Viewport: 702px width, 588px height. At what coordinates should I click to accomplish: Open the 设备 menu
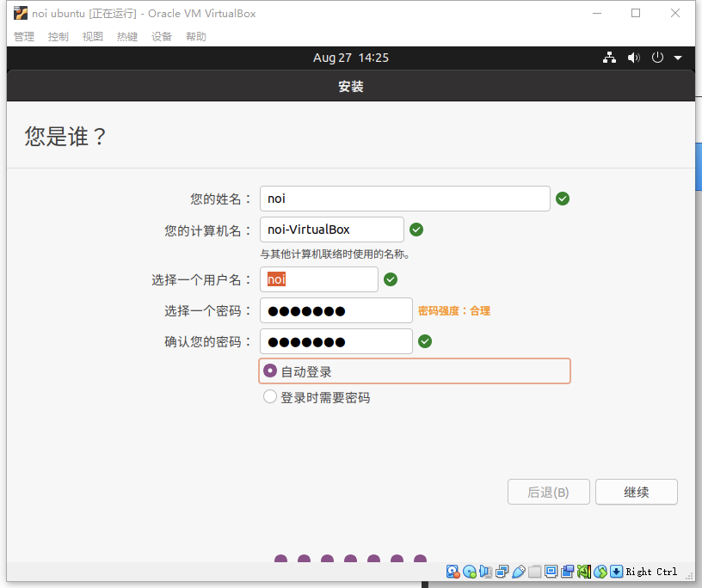tap(162, 37)
